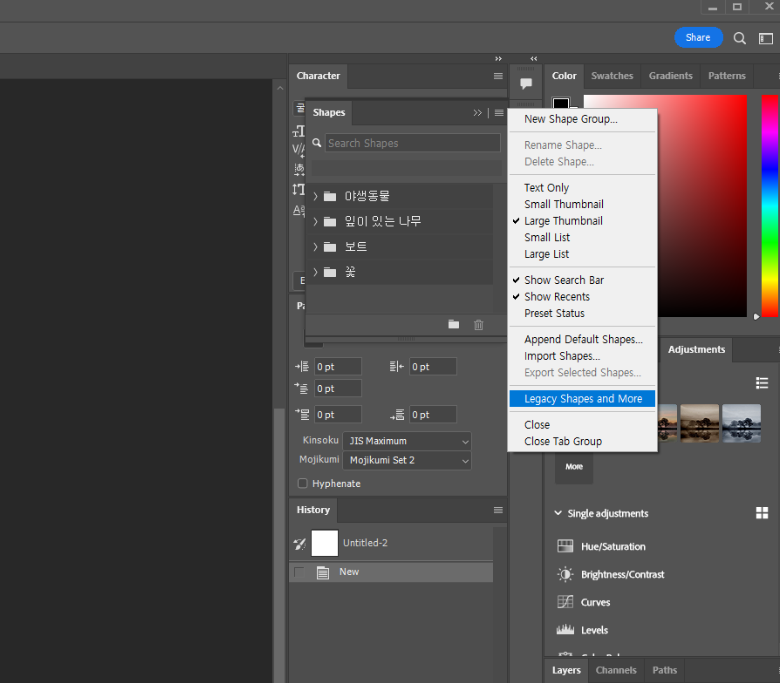The width and height of the screenshot is (780, 683).
Task: Toggle the New history state checkbox
Action: pos(299,572)
